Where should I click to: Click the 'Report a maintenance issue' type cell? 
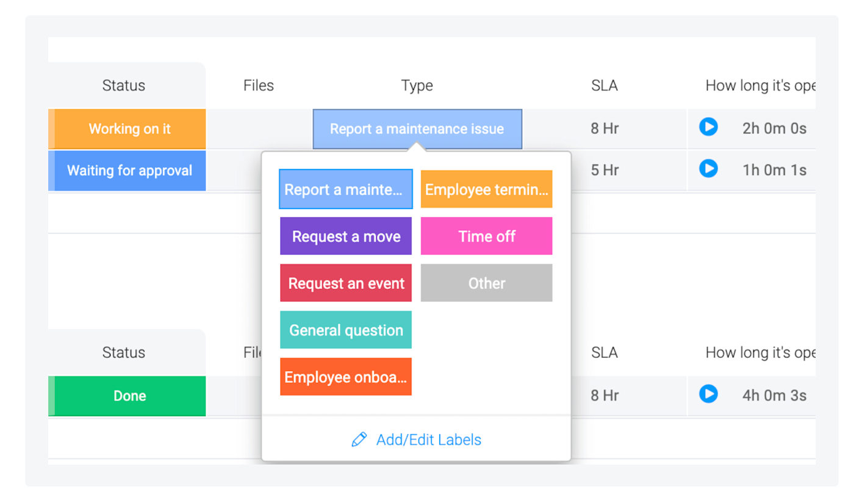coord(417,129)
